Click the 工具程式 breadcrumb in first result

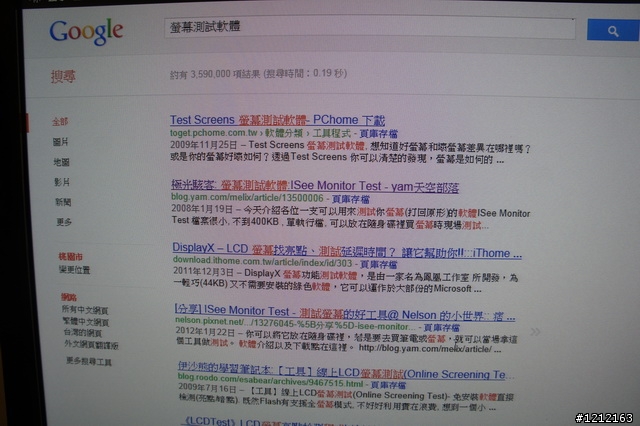[x=331, y=133]
